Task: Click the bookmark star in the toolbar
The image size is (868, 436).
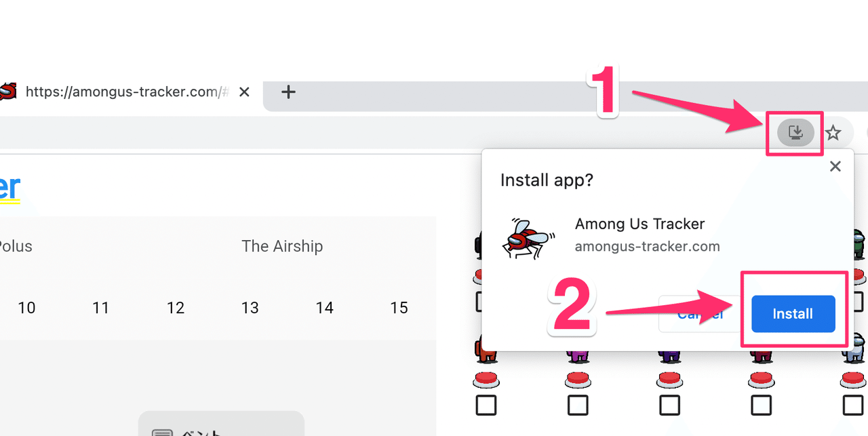Action: point(833,133)
